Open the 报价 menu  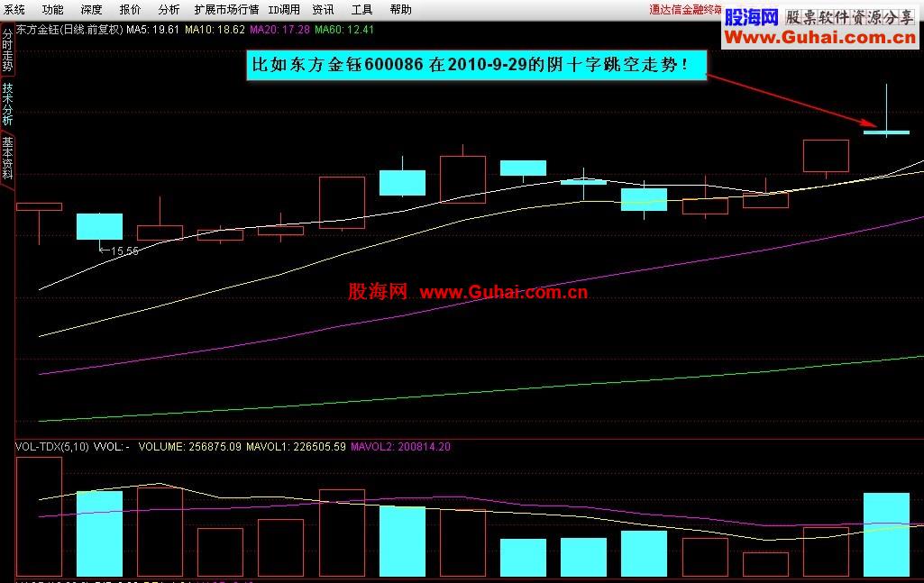click(x=130, y=9)
